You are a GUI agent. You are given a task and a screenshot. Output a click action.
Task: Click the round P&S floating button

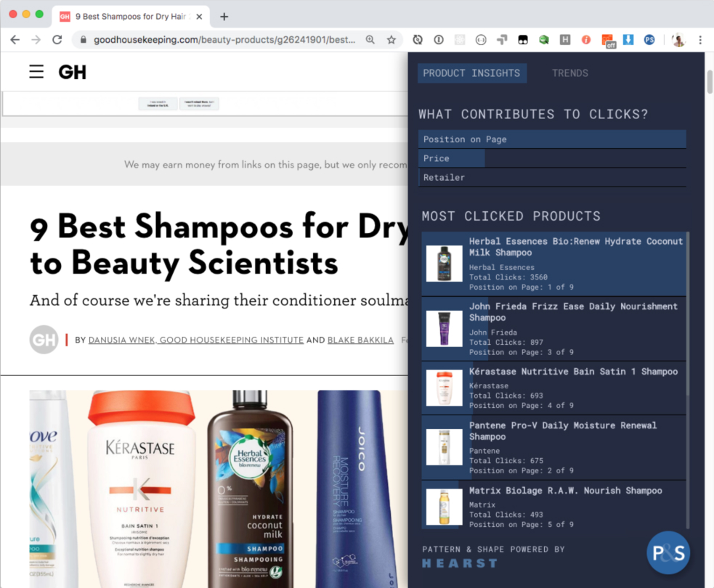[668, 553]
